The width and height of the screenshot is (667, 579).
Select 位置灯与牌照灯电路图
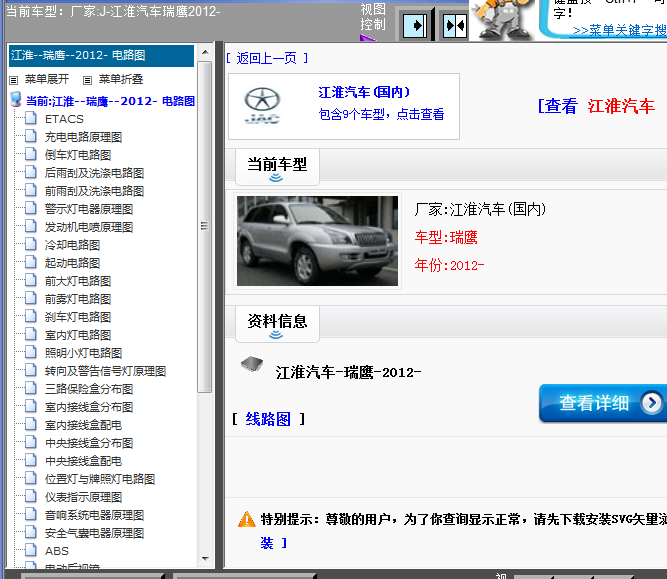(100, 479)
